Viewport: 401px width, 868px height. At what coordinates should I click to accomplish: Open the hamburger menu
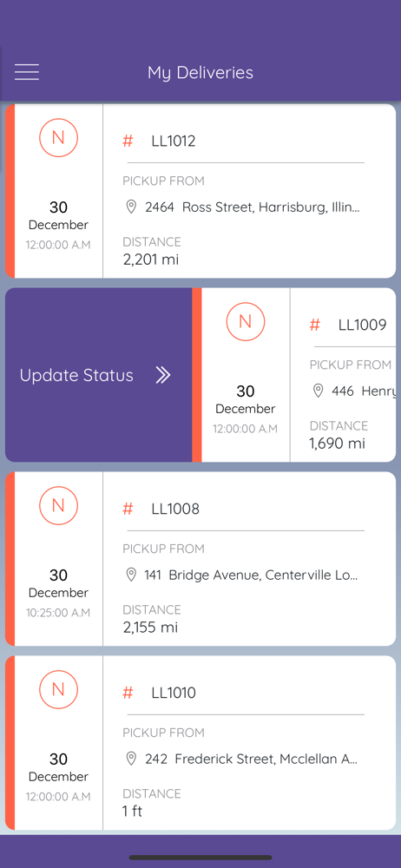27,73
